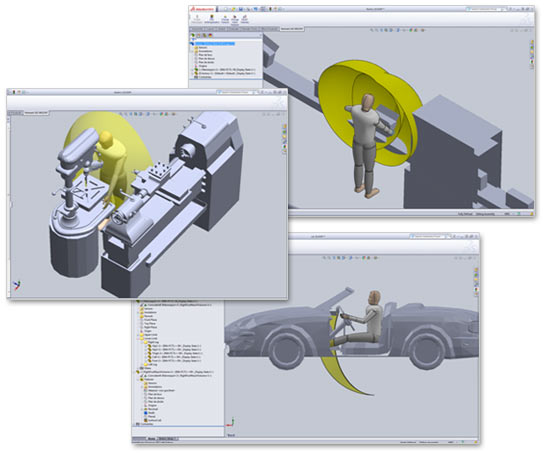Click Zoom to Fit in the drill press window's toolbar
Screen dimensions: 550x453
pyautogui.click(x=121, y=114)
